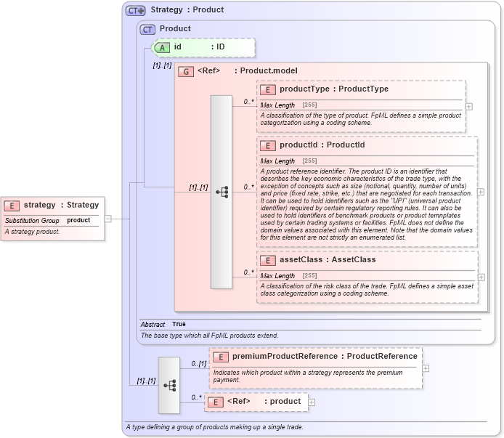Viewport: 504px width, 438px height.
Task: Click Max Length label under productType
Action: pyautogui.click(x=277, y=105)
